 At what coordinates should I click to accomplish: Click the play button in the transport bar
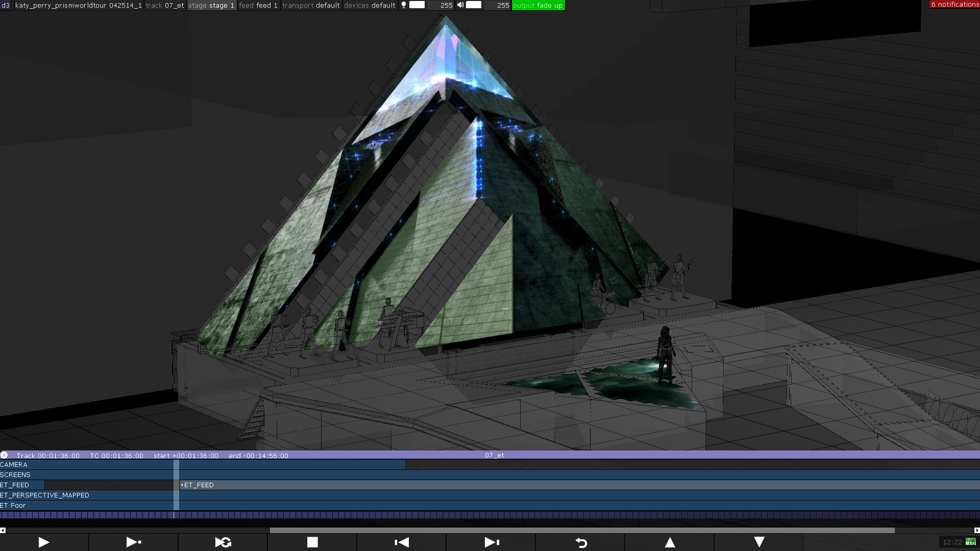44,542
